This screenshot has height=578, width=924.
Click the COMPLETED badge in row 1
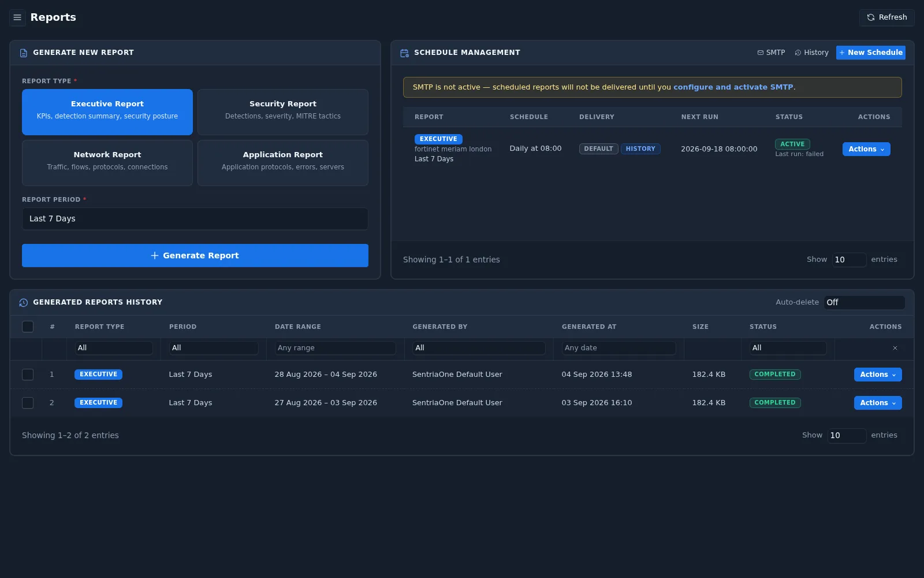(774, 375)
